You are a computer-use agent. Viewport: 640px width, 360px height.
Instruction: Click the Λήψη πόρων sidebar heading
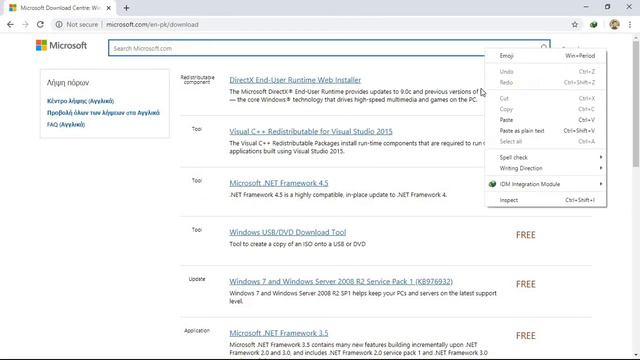pos(68,83)
